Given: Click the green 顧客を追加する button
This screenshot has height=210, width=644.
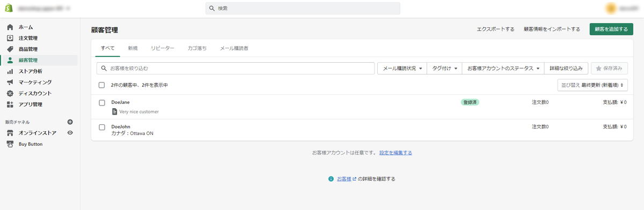Looking at the screenshot, I should click(611, 29).
